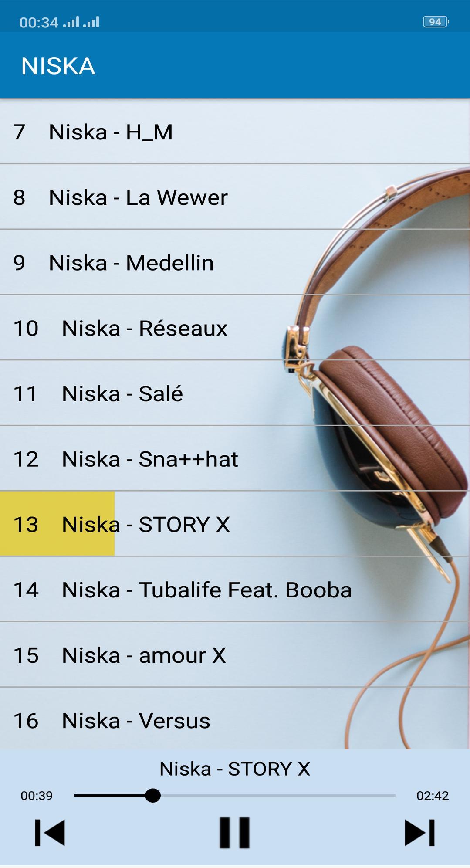470x868 pixels.
Task: Play track 7 Niska - H_M
Action: point(235,132)
